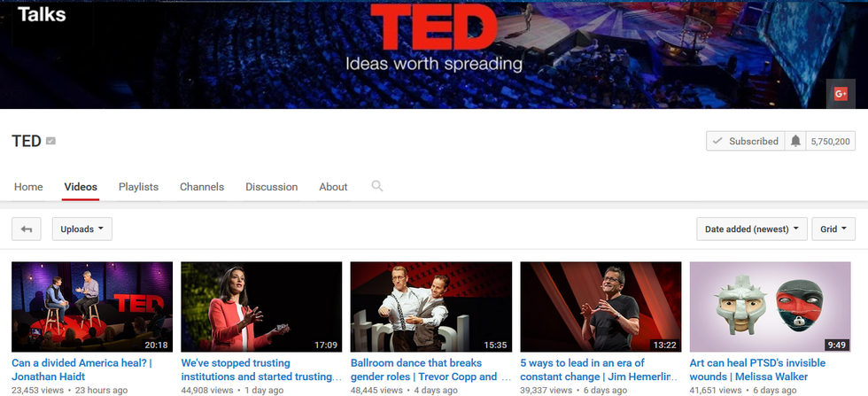
Task: Open the About tab
Action: click(x=333, y=187)
